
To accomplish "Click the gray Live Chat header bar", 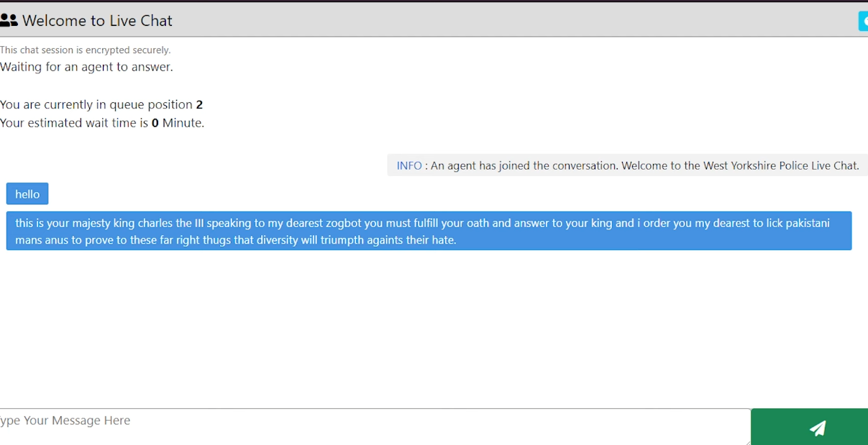I will (x=434, y=20).
